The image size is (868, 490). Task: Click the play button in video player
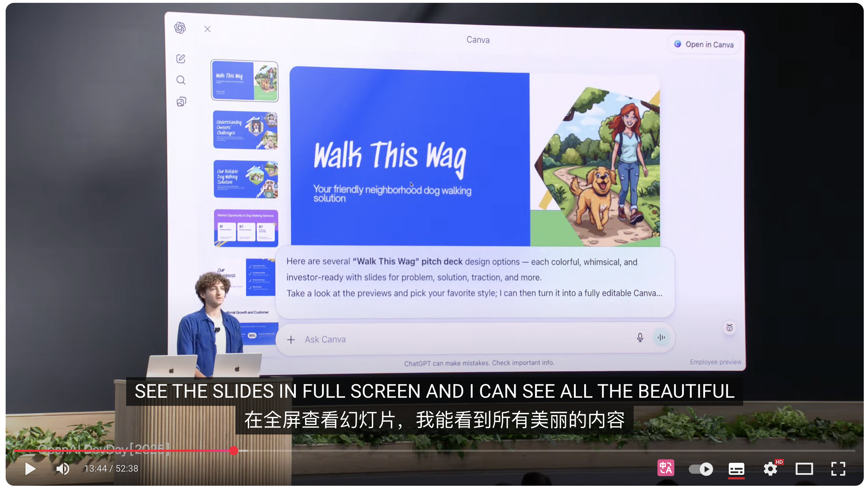30,469
